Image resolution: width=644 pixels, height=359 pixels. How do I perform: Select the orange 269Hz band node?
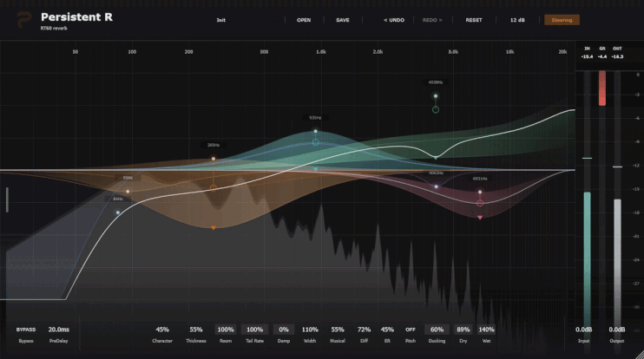[214, 159]
